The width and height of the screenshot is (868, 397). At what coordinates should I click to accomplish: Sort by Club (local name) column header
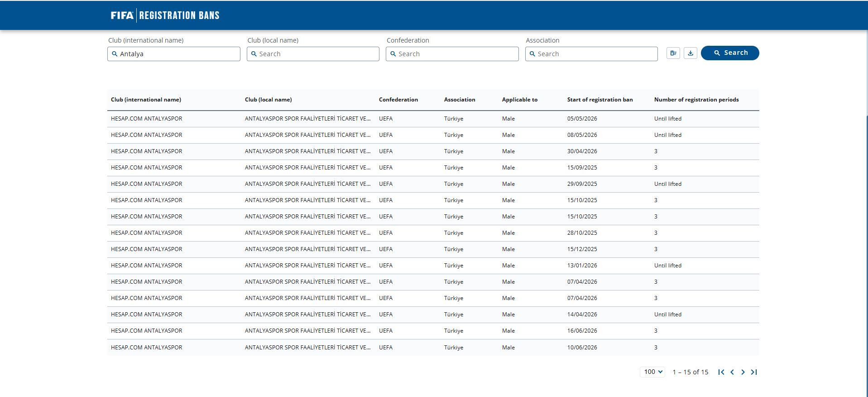coord(268,100)
